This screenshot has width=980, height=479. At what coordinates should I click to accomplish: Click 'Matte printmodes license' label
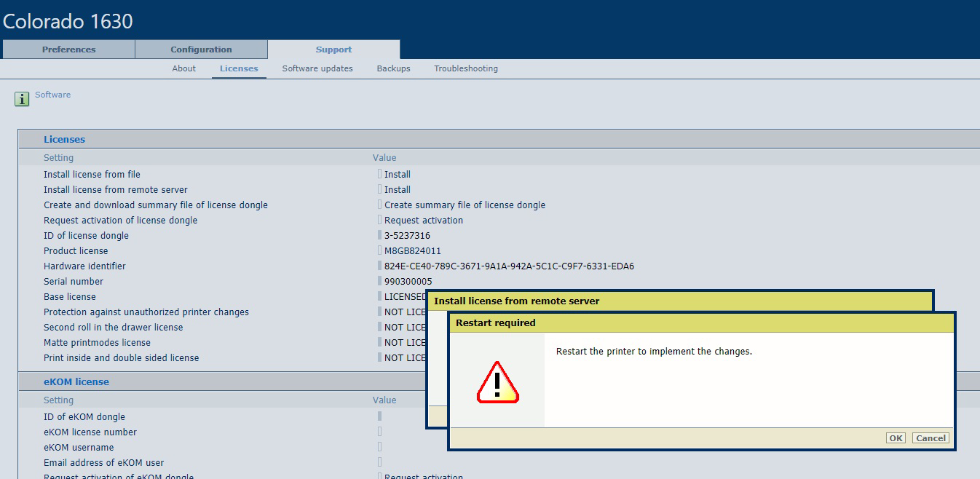pyautogui.click(x=97, y=342)
